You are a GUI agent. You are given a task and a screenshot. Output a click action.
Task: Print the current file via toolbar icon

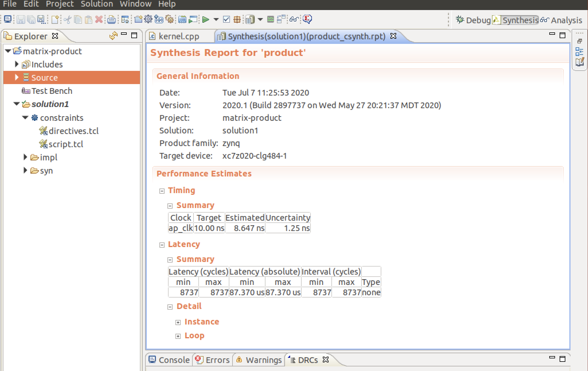pos(111,19)
